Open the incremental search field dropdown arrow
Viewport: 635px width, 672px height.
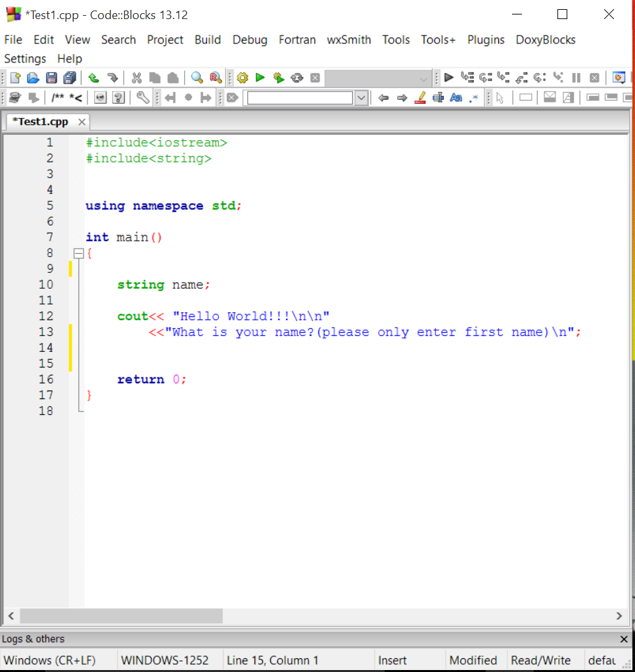tap(361, 98)
